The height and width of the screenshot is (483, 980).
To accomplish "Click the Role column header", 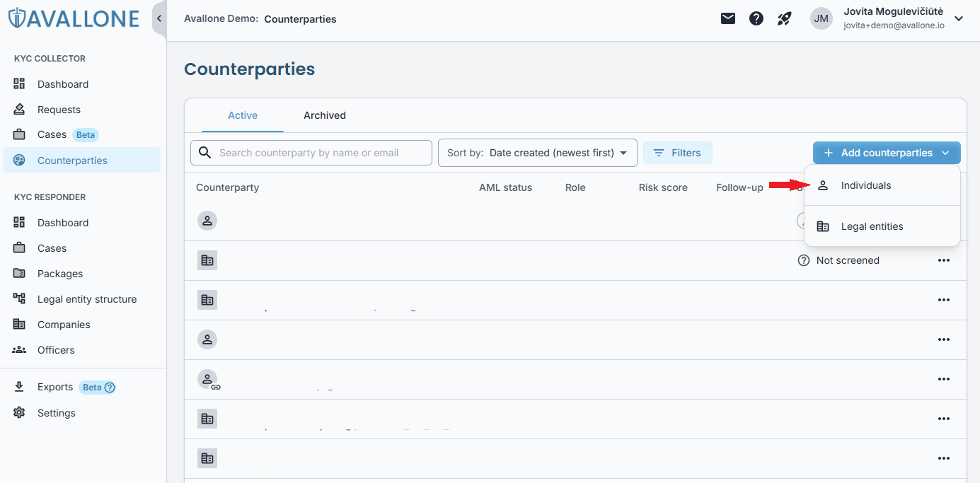I will coord(575,187).
